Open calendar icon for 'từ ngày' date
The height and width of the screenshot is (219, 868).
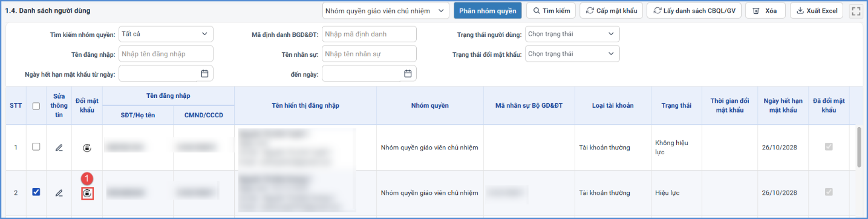pyautogui.click(x=204, y=73)
